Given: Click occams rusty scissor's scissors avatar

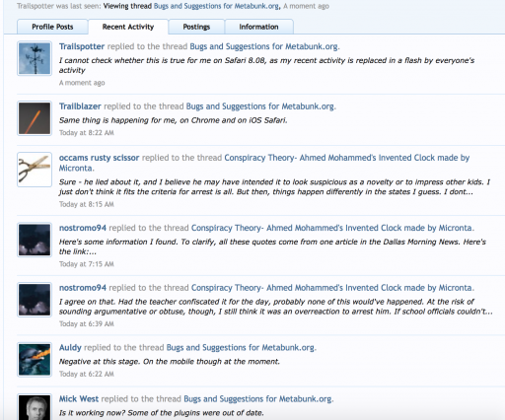Looking at the screenshot, I should [x=35, y=170].
